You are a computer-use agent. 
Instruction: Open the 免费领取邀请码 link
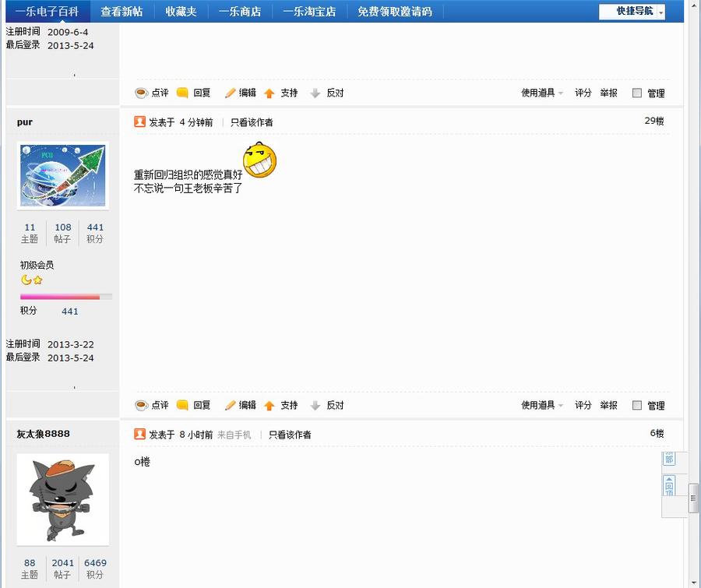(394, 11)
